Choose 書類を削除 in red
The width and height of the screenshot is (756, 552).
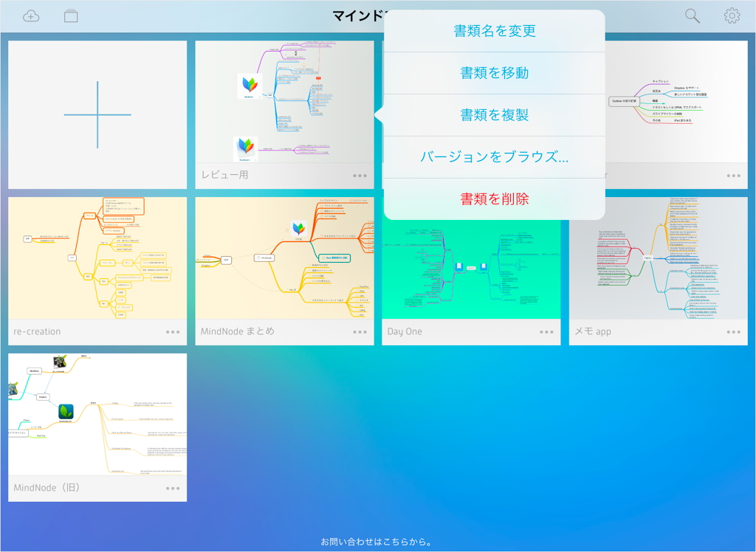494,199
